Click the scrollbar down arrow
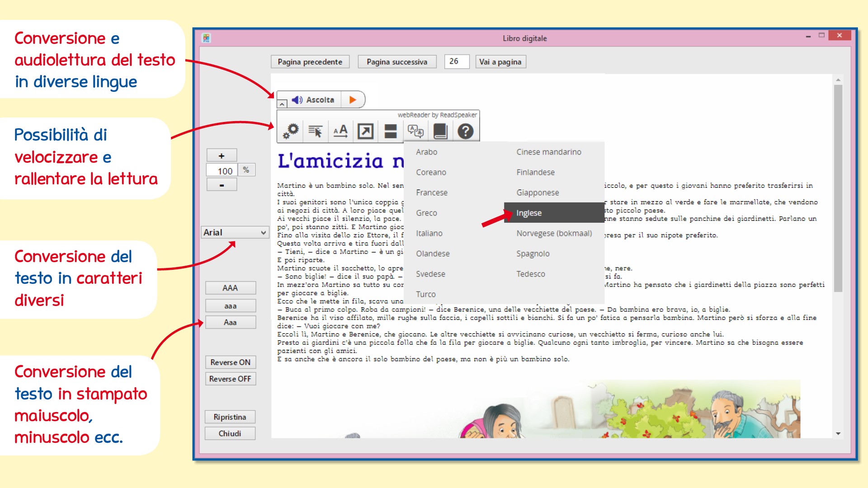Image resolution: width=868 pixels, height=488 pixels. (838, 433)
